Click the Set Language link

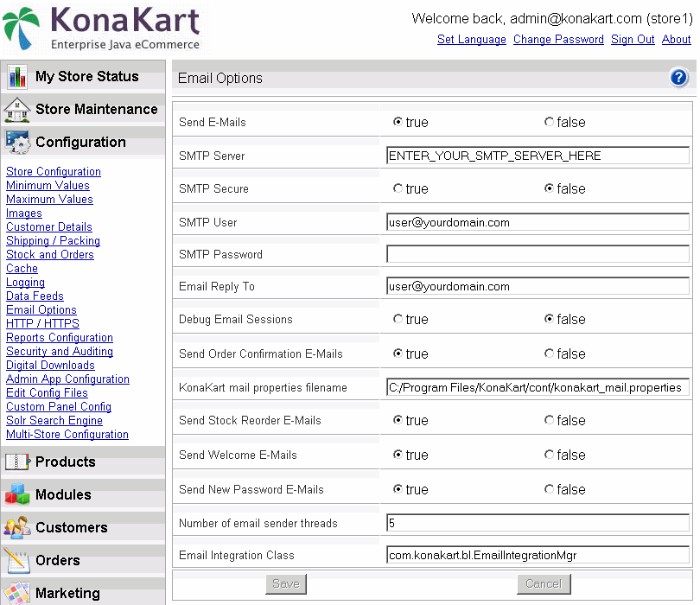click(x=472, y=39)
